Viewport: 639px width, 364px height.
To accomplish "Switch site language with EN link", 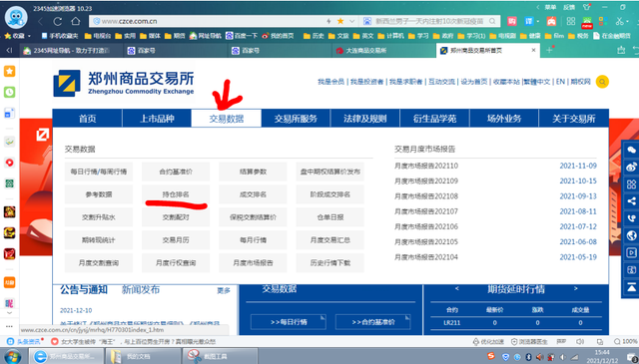I will pos(560,82).
